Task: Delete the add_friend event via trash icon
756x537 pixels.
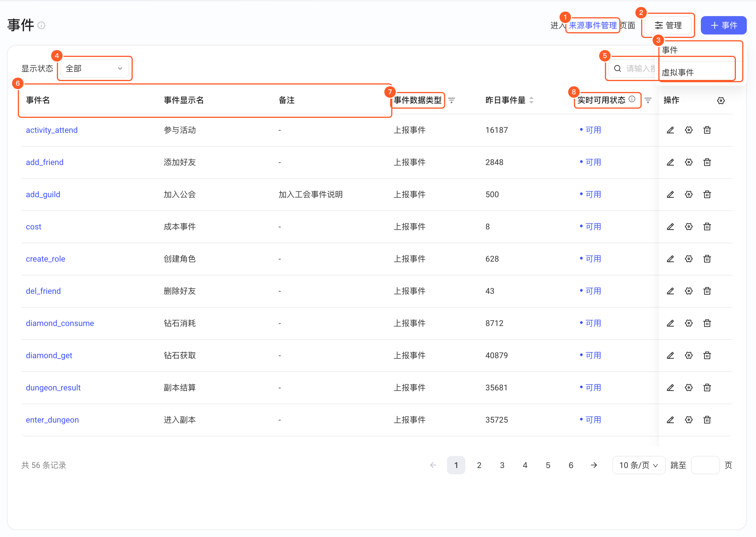Action: click(x=707, y=162)
